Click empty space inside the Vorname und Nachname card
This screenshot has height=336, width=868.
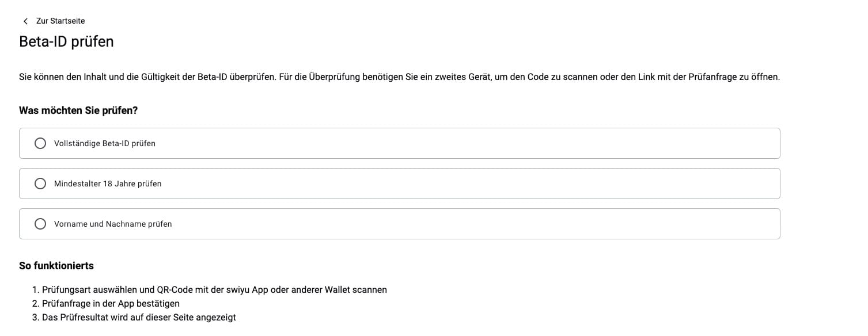pos(461,224)
